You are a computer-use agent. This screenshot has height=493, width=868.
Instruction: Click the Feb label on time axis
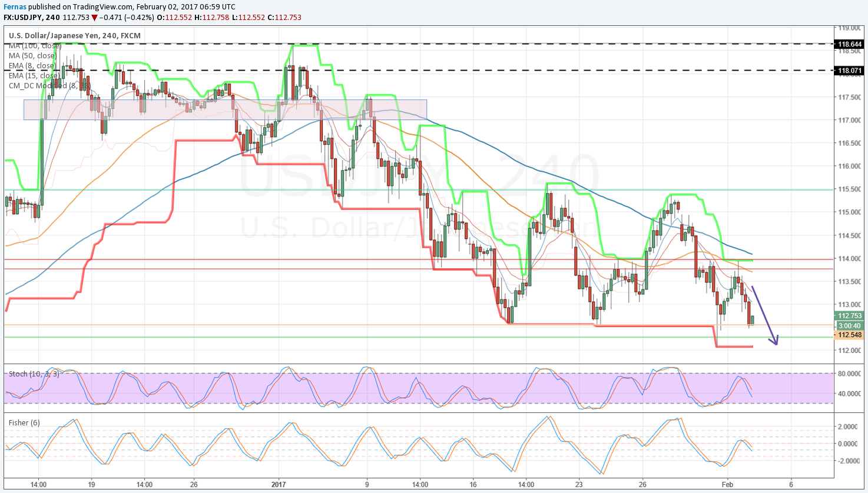pyautogui.click(x=728, y=485)
